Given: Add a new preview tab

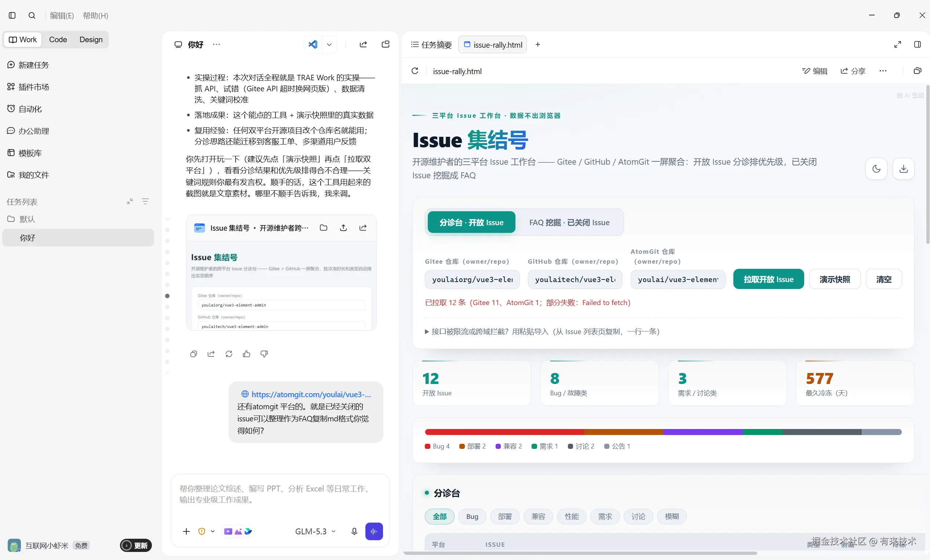Looking at the screenshot, I should (x=538, y=44).
